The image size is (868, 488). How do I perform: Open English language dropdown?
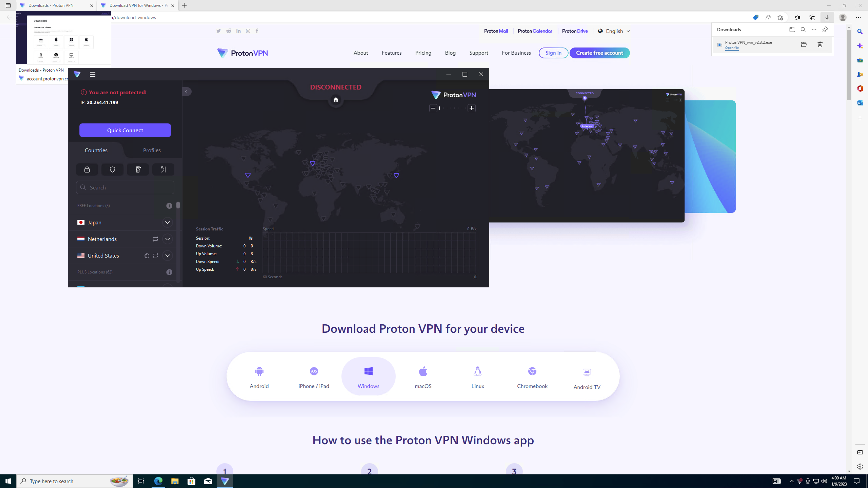pyautogui.click(x=614, y=31)
